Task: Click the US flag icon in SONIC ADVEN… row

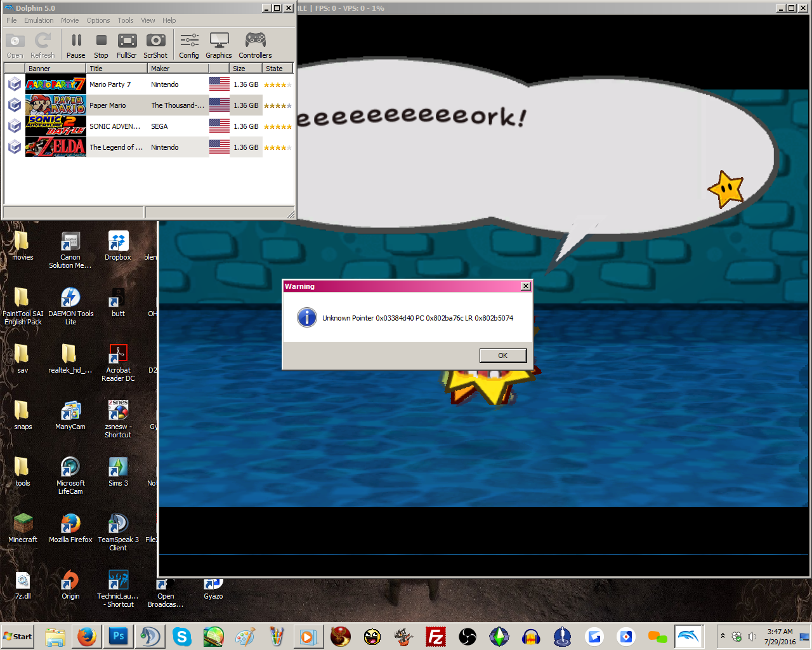Action: coord(219,126)
